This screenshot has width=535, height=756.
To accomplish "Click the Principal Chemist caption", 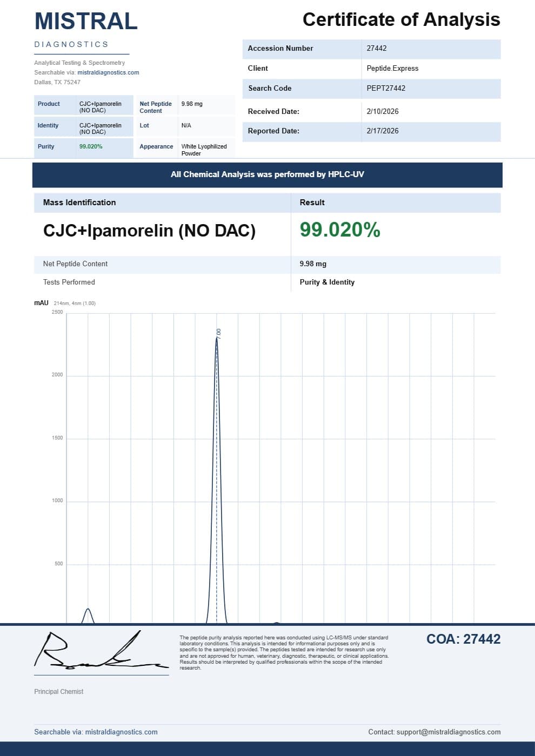I will point(59,692).
